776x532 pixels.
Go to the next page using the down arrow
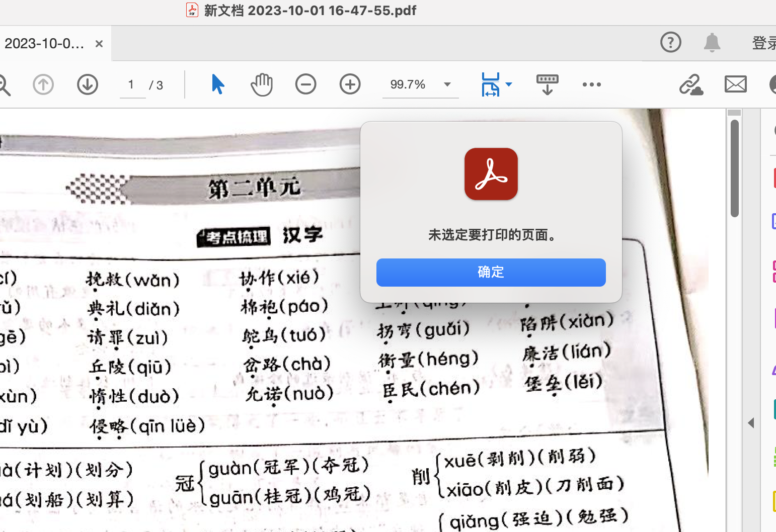click(x=88, y=84)
